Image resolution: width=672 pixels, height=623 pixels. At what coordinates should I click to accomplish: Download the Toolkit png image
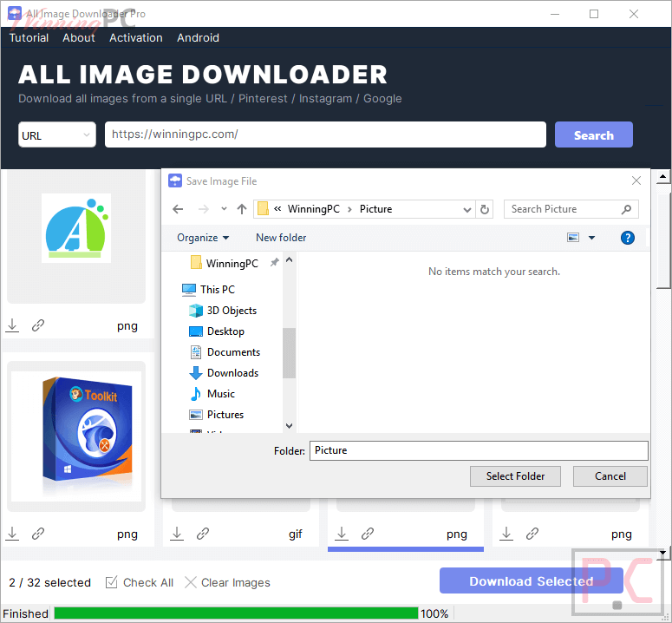(x=12, y=534)
